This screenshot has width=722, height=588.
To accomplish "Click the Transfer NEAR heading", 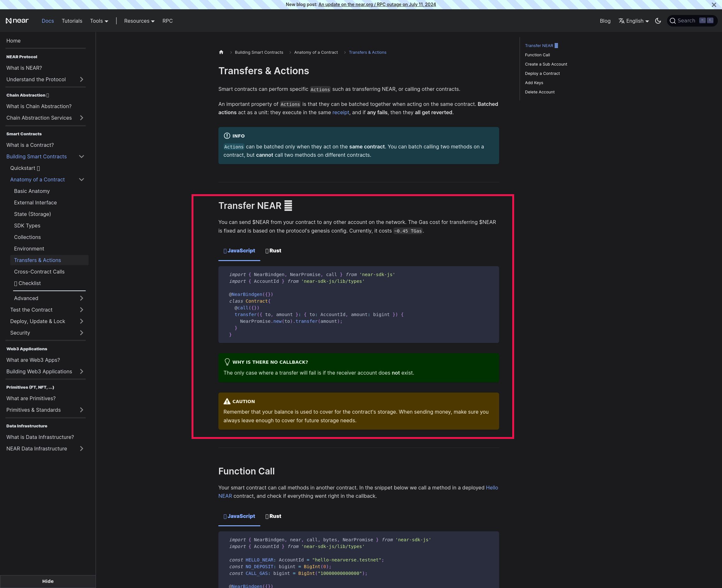I will click(255, 206).
